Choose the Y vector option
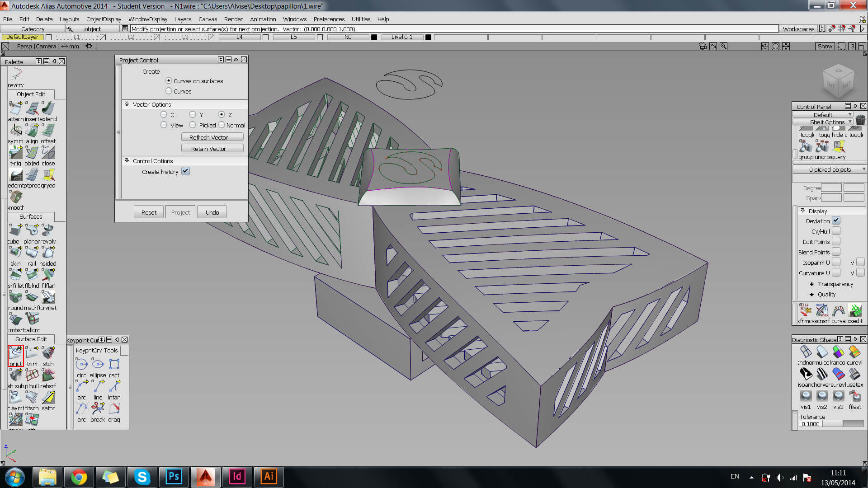The image size is (868, 488). click(193, 115)
